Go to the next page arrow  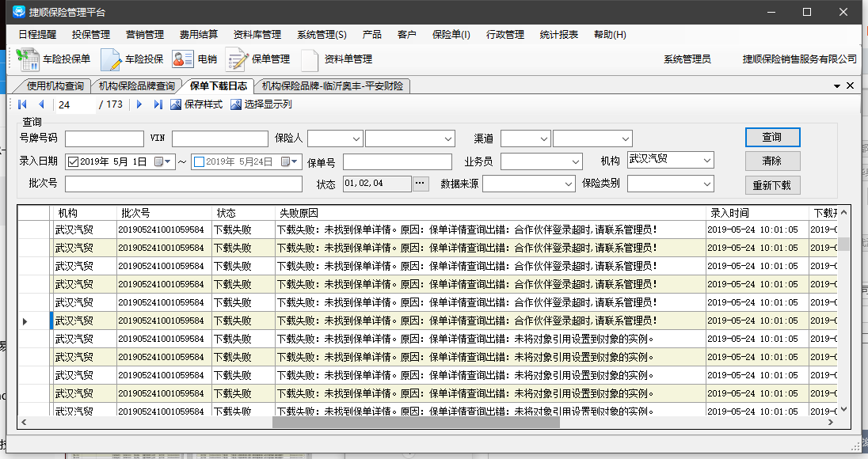tap(139, 104)
